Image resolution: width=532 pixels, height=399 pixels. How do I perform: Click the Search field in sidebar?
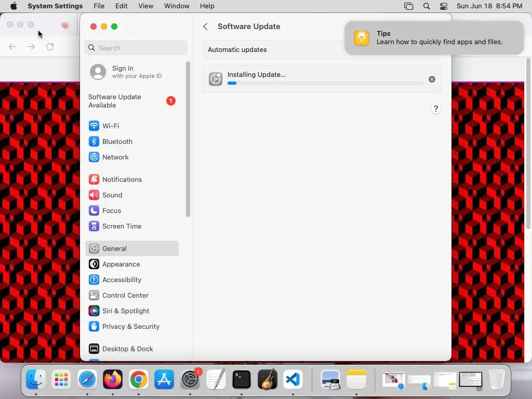136,48
